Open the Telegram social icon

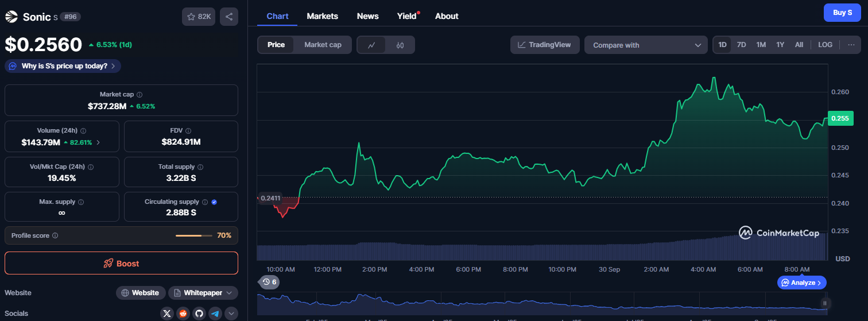[215, 313]
